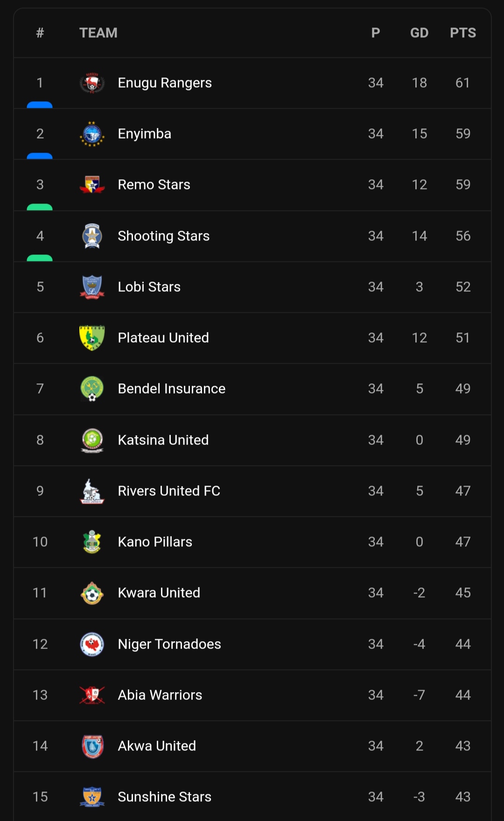The width and height of the screenshot is (504, 821).
Task: Click the blue marker under position 1
Action: pos(40,105)
